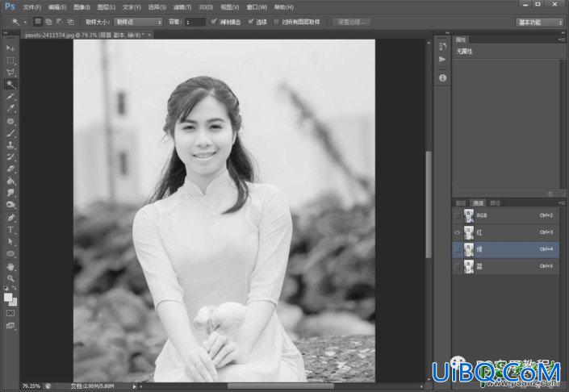Select the Move tool

click(10, 48)
